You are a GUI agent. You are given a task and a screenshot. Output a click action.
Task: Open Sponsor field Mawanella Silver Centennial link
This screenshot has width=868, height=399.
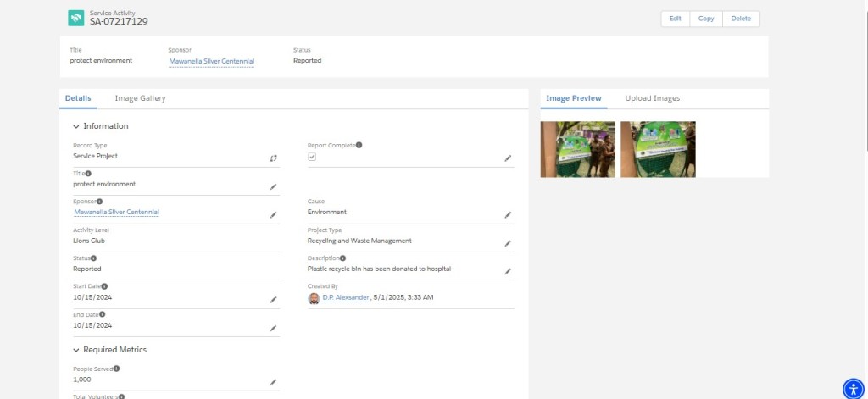click(117, 212)
